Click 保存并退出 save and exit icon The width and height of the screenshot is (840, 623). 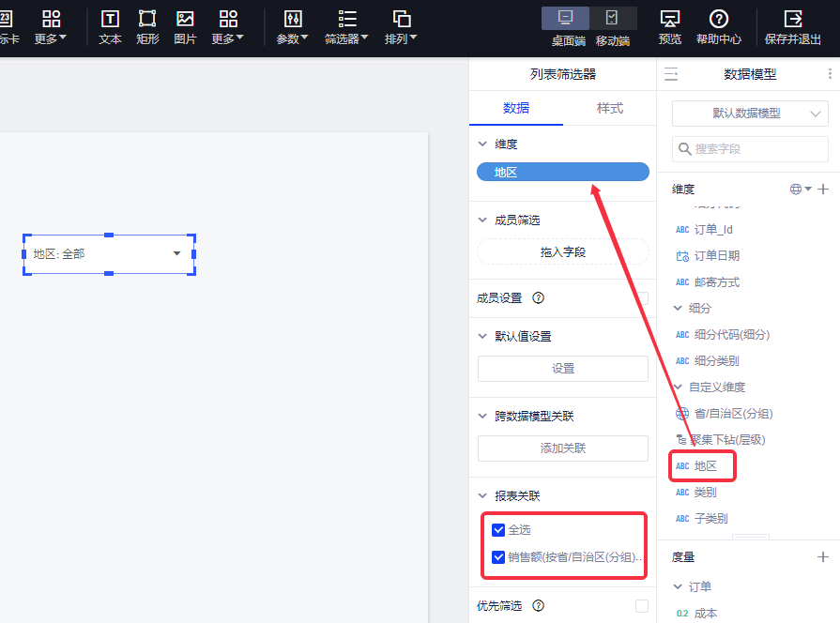click(793, 20)
